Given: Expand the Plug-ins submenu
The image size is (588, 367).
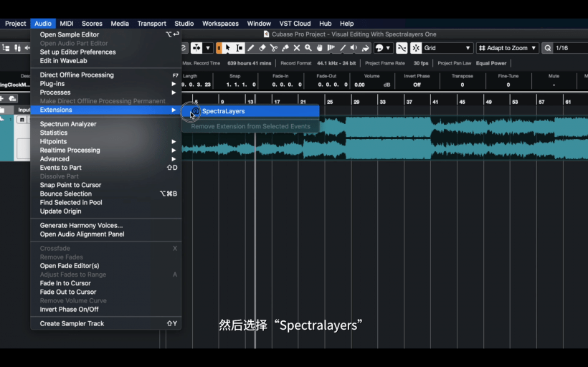Looking at the screenshot, I should pos(107,84).
